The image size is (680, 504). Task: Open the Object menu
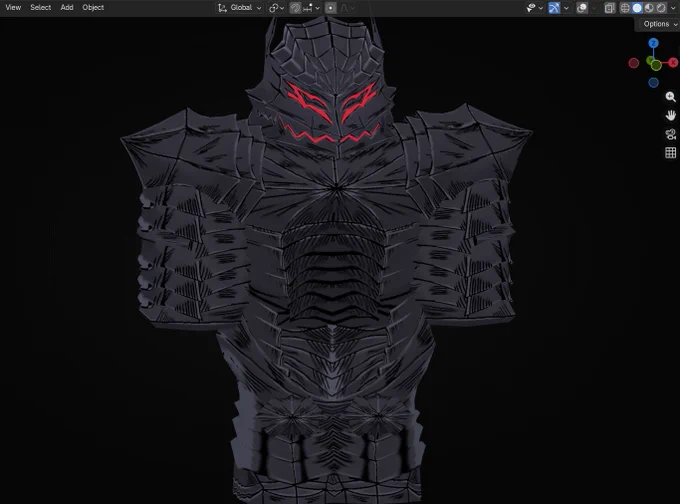93,7
